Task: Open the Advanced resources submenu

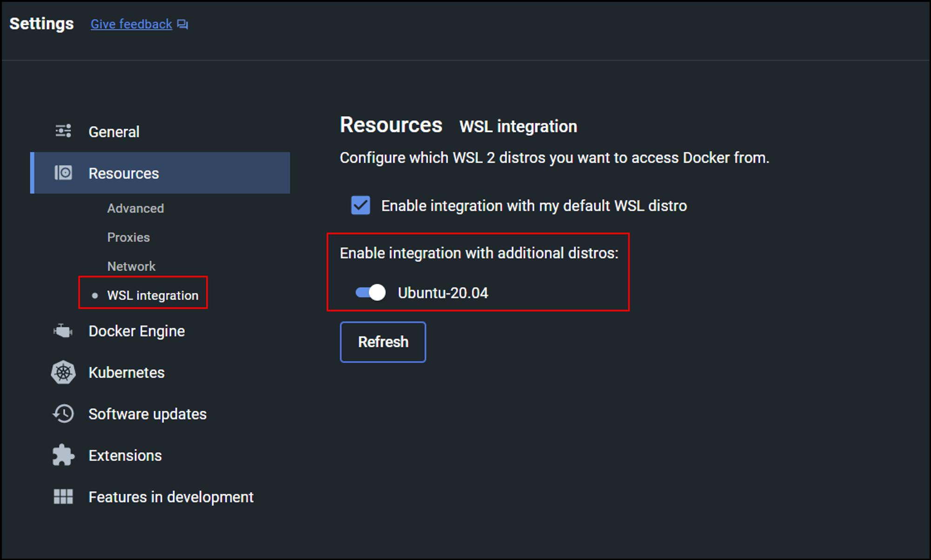Action: pyautogui.click(x=135, y=208)
